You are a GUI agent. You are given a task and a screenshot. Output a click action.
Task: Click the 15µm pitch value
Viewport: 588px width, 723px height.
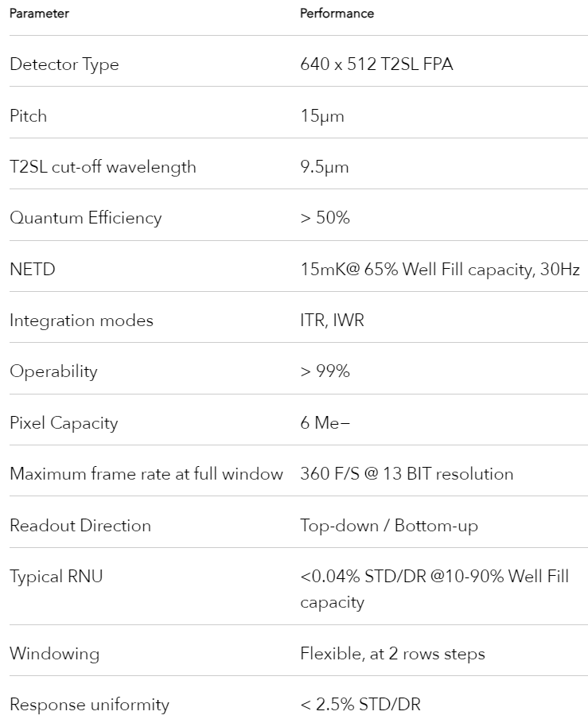pyautogui.click(x=322, y=116)
